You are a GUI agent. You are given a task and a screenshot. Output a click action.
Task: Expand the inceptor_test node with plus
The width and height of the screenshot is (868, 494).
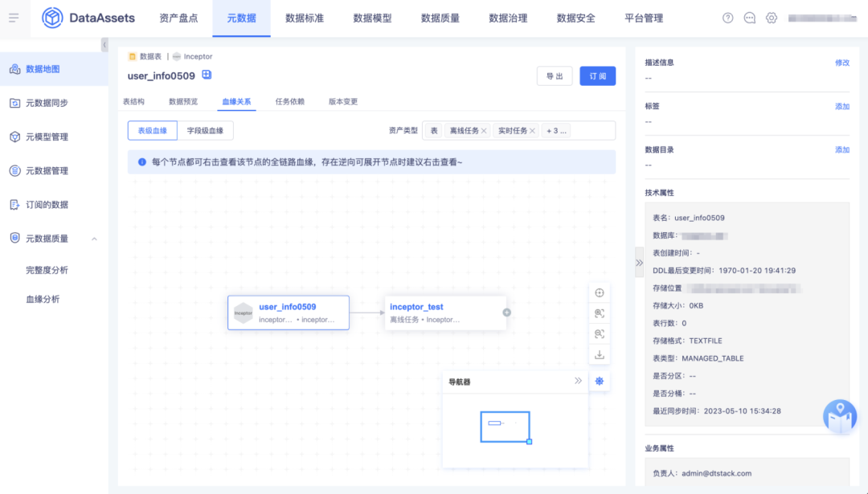pos(506,312)
